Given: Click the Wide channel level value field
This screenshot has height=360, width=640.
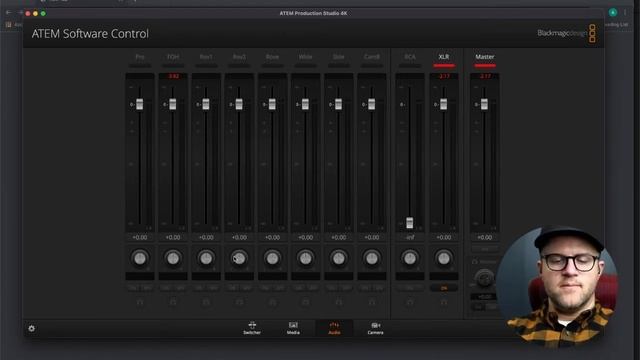Looking at the screenshot, I should (x=305, y=237).
